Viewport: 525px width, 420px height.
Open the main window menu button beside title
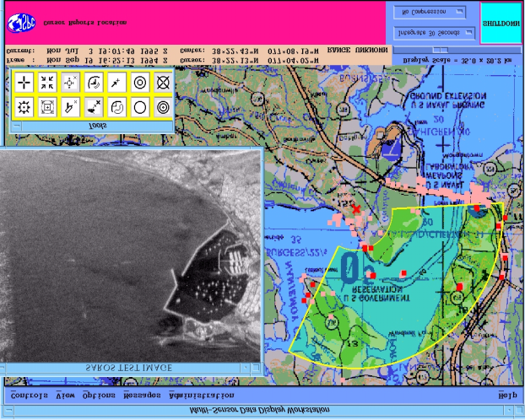click(x=8, y=410)
